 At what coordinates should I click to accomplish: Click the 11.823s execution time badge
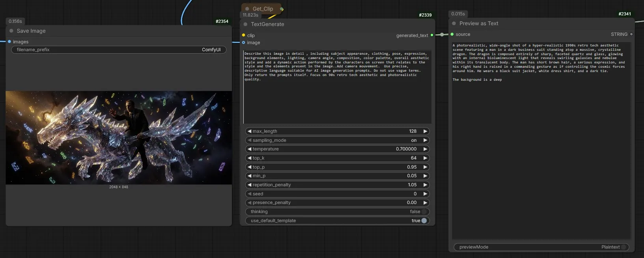point(250,15)
